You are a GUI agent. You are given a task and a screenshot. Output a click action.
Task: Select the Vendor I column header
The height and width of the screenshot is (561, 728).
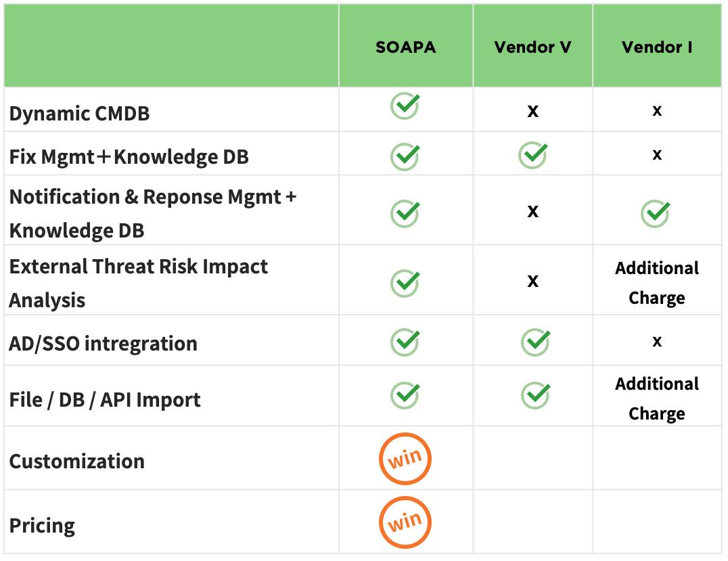657,47
